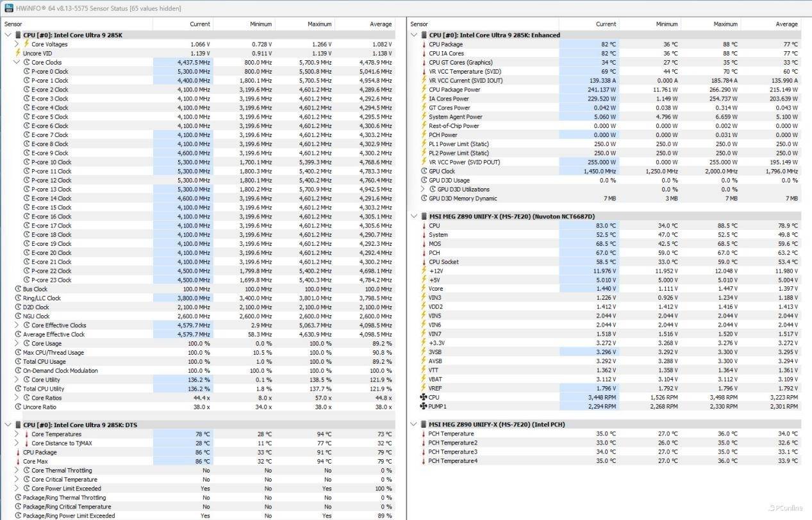Click the lightning bolt icon beside Uncore VID
The width and height of the screenshot is (812, 520).
[18, 53]
